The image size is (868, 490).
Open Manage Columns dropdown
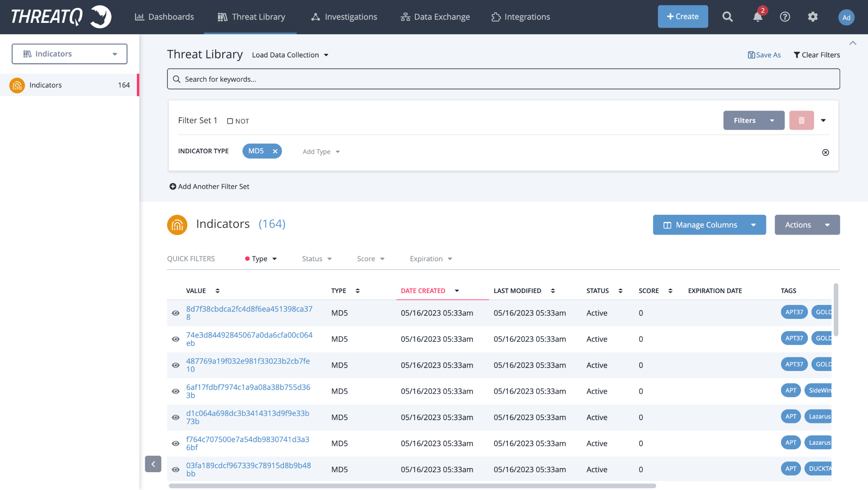(x=709, y=225)
